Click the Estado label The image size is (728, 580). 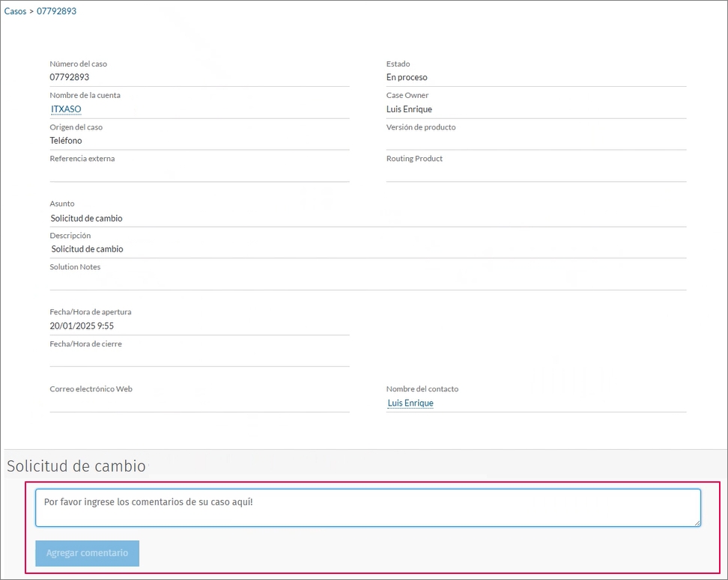pyautogui.click(x=398, y=64)
